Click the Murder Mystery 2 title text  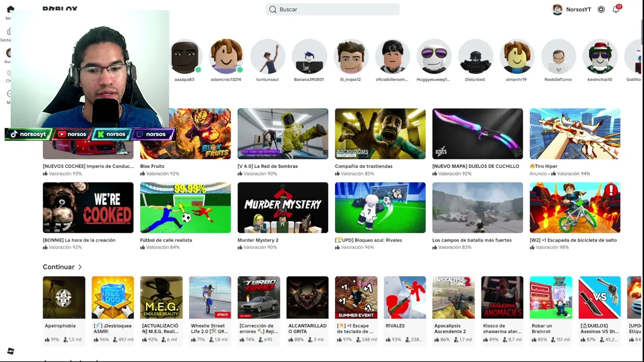[258, 240]
